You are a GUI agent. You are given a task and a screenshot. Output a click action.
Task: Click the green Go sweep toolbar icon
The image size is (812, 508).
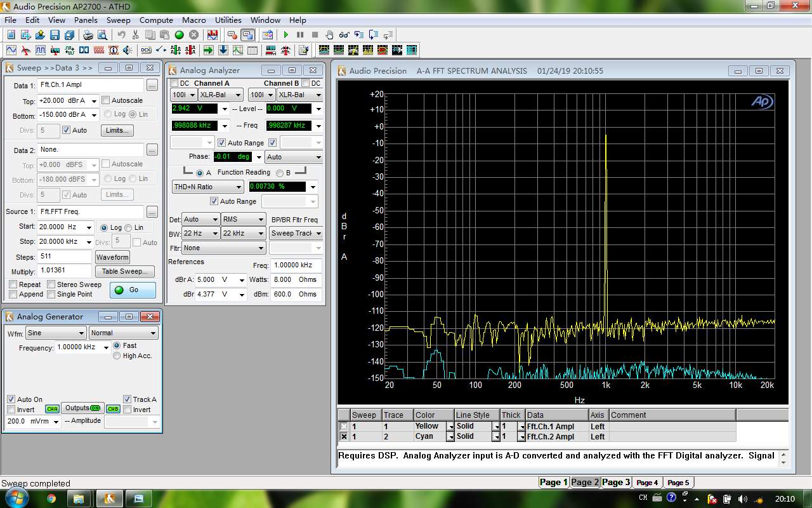[x=179, y=35]
